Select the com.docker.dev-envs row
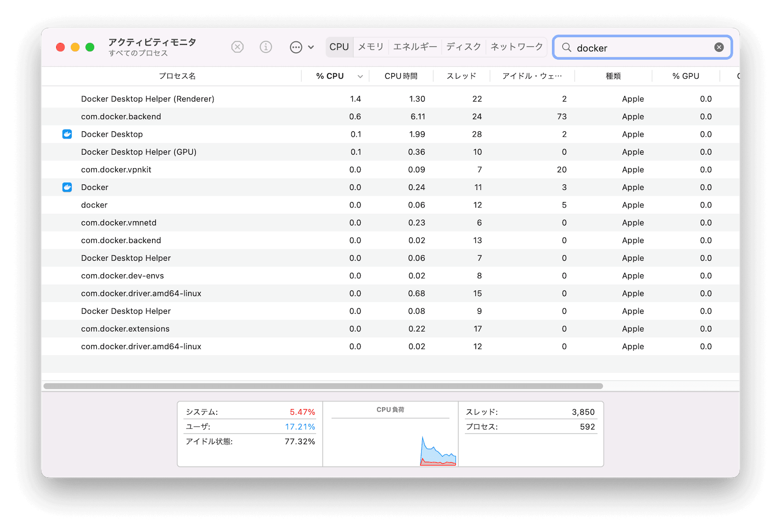The height and width of the screenshot is (532, 781). 390,276
